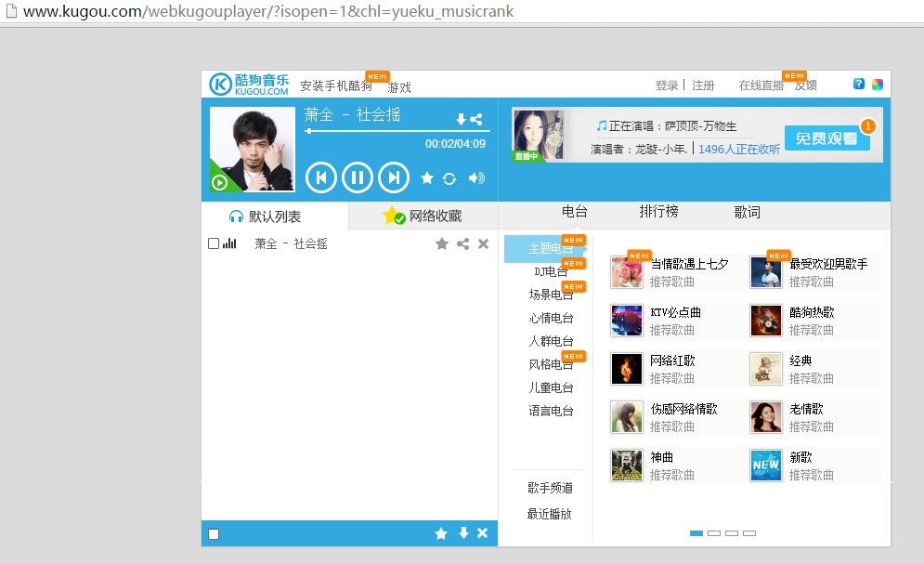Open the 电台 tab

pyautogui.click(x=575, y=211)
